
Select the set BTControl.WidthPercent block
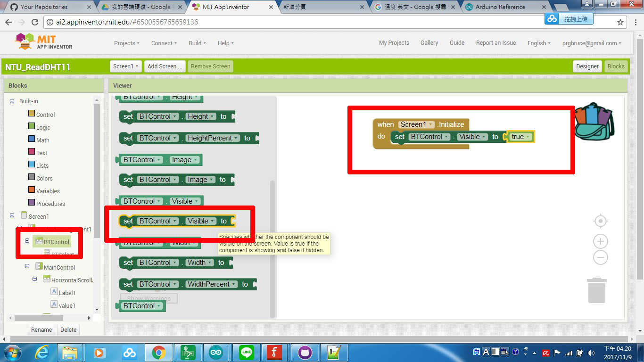188,284
